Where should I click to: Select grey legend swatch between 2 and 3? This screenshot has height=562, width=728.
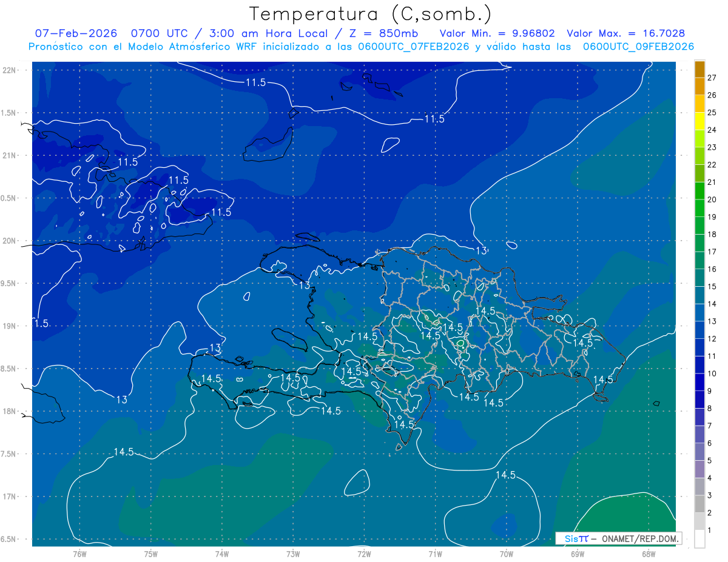click(x=699, y=504)
